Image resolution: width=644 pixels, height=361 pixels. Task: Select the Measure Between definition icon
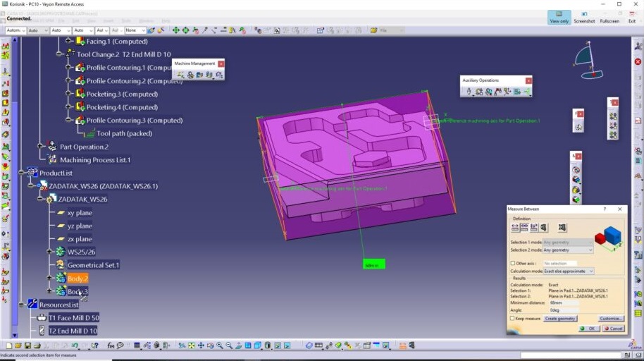(x=515, y=228)
